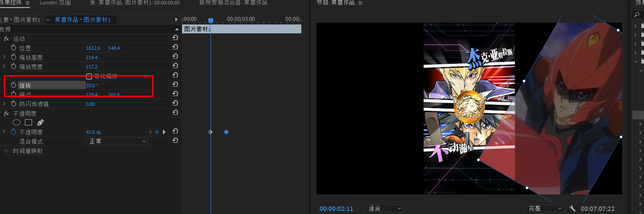The width and height of the screenshot is (644, 214).
Task: Reset the 锚点 parameter
Action: [x=175, y=94]
